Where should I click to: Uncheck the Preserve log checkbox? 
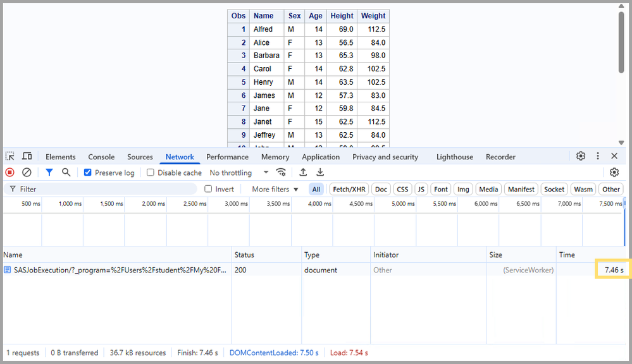click(88, 173)
